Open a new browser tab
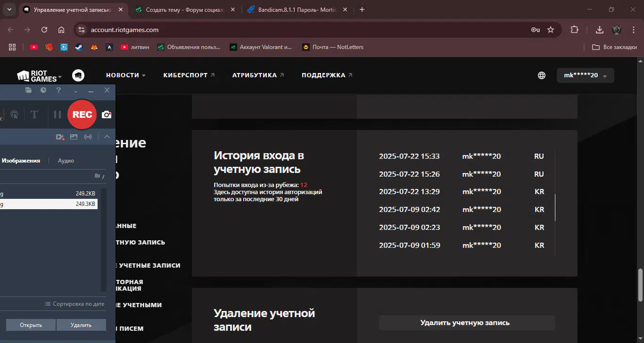 click(362, 9)
